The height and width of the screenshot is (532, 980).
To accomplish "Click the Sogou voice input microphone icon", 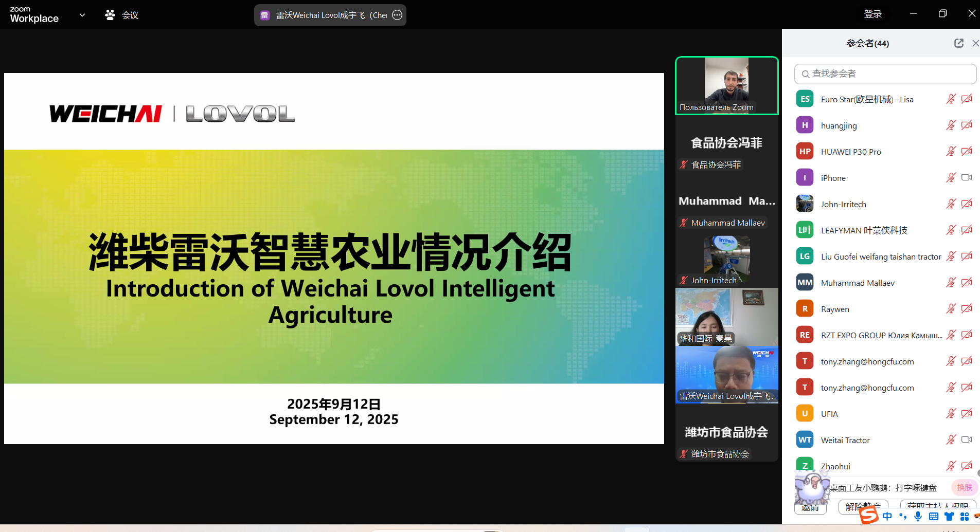I will [x=918, y=516].
